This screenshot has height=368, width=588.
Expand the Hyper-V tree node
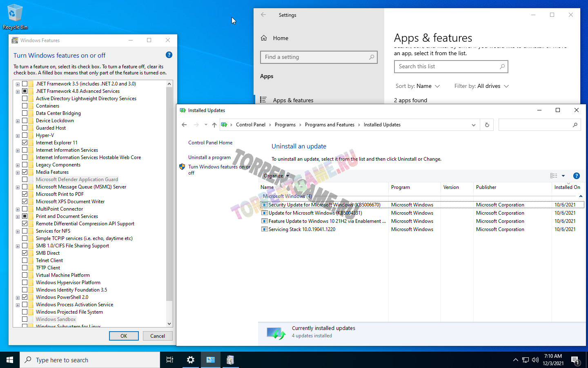pyautogui.click(x=18, y=136)
